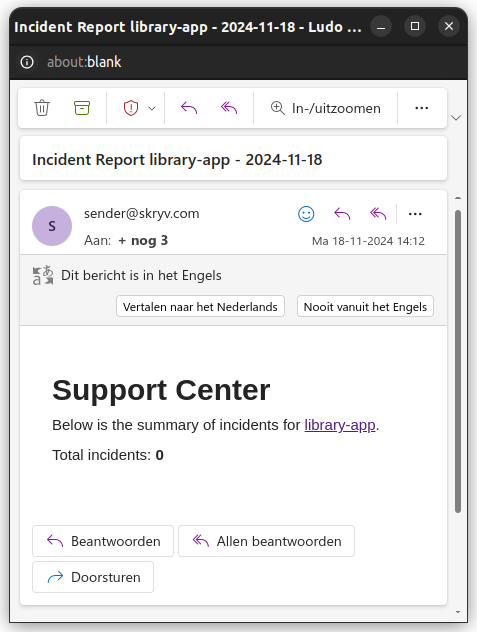Reply all using top toolbar double arrow

click(229, 108)
